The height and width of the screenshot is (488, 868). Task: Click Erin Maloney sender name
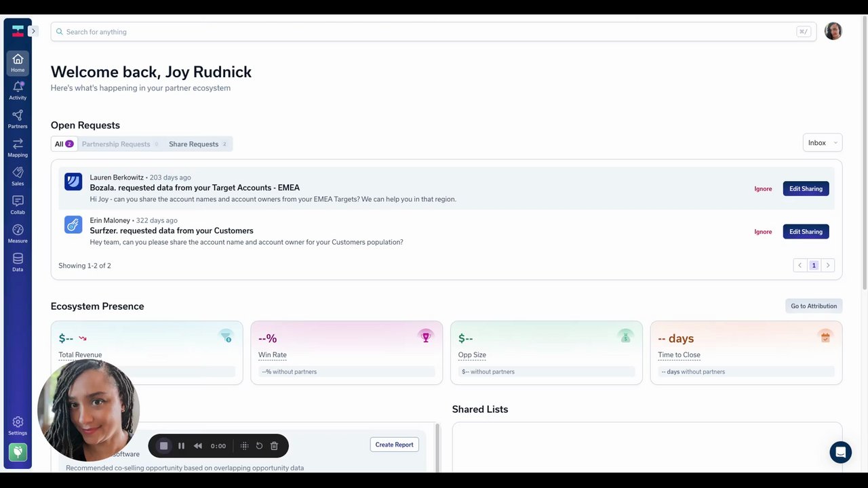click(110, 220)
